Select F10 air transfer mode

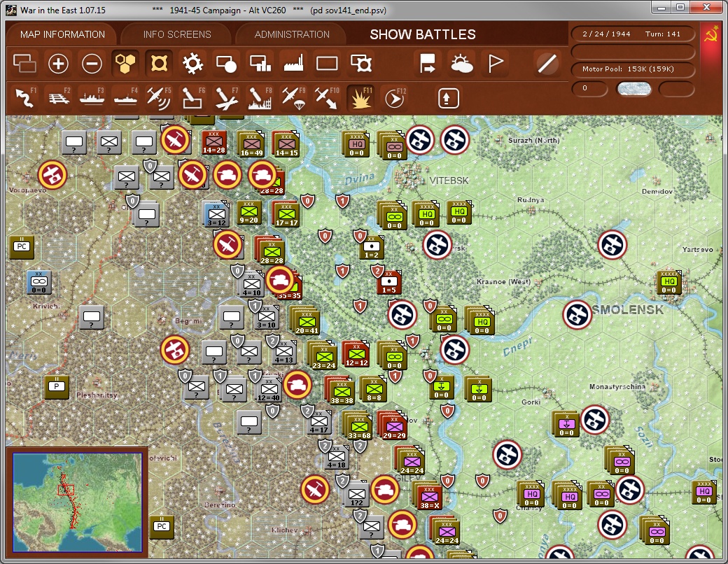(327, 97)
